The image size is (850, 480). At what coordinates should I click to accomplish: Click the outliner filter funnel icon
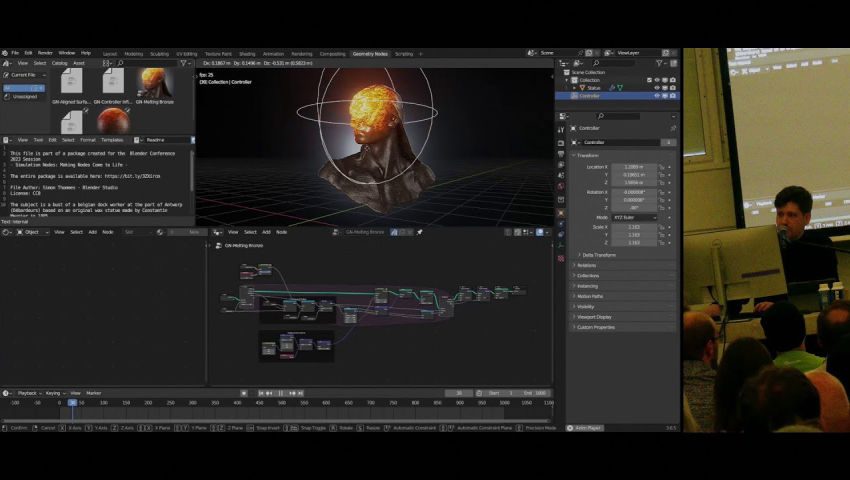coord(660,63)
